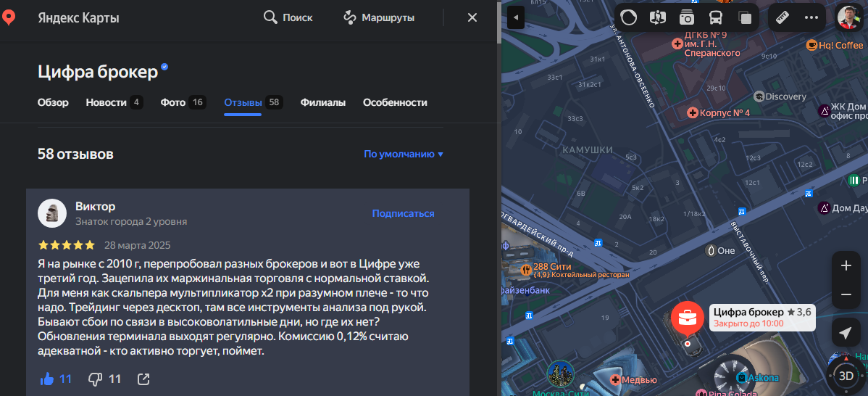Click the Discovery place marker

[759, 96]
